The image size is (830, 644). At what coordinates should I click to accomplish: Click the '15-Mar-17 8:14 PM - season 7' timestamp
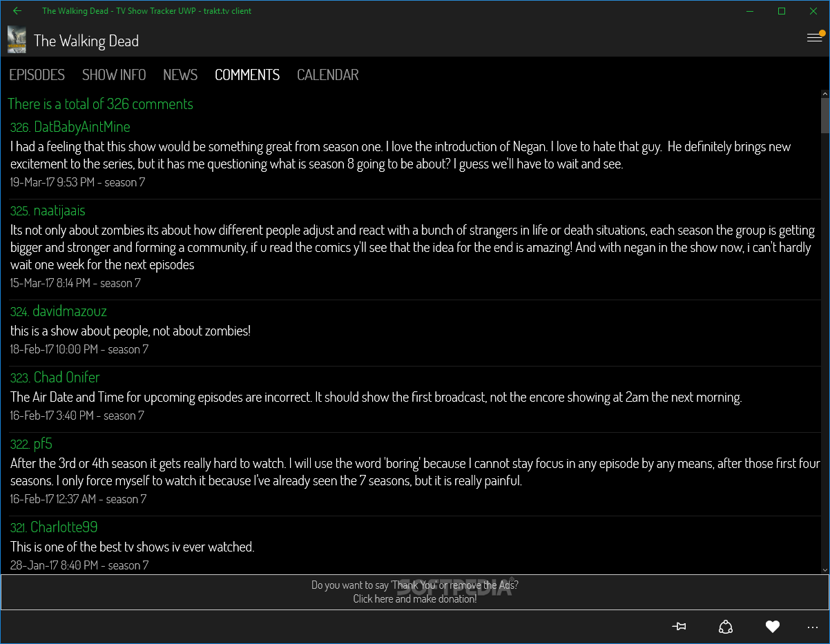click(75, 283)
